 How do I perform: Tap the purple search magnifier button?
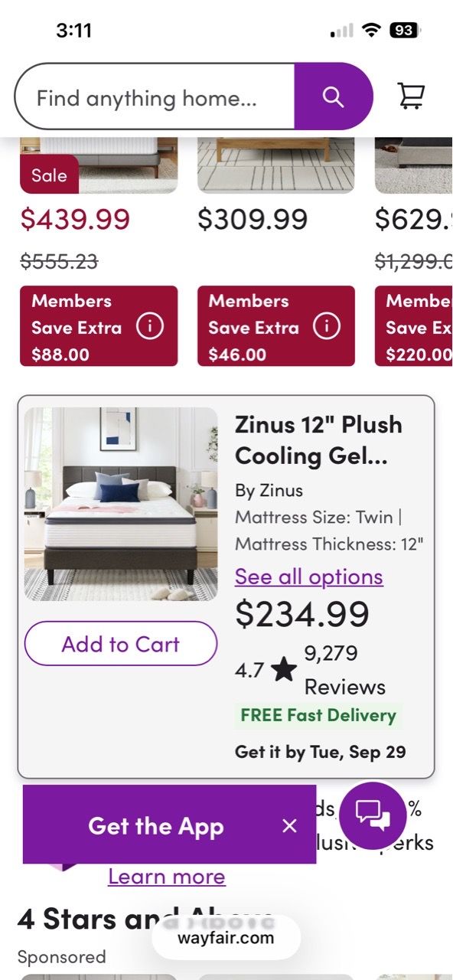click(x=333, y=96)
